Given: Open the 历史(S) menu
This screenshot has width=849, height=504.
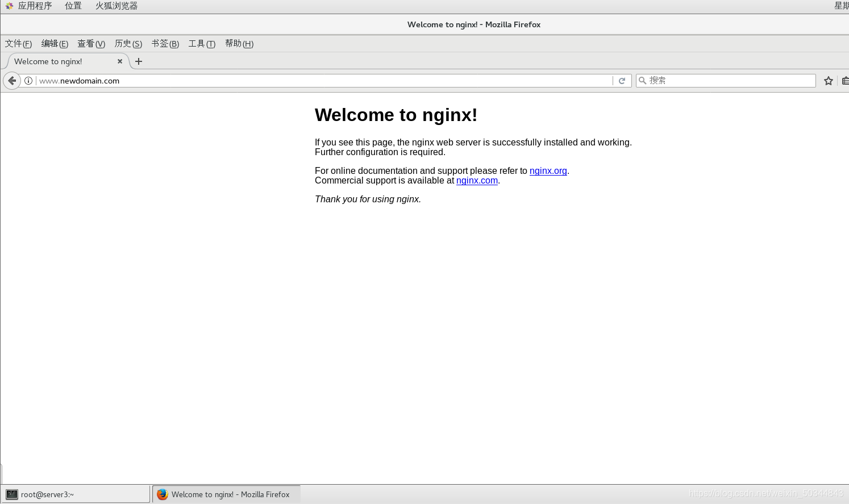Looking at the screenshot, I should pos(128,44).
